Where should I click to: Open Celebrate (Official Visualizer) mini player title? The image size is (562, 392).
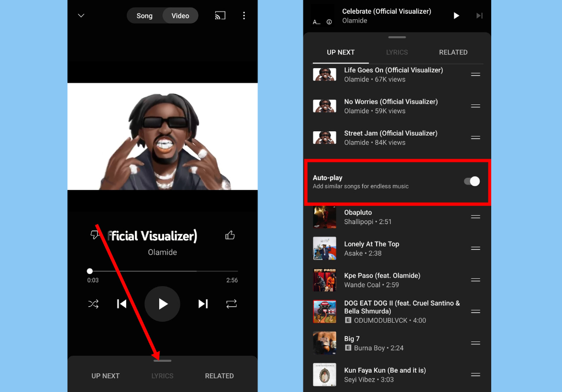click(386, 11)
